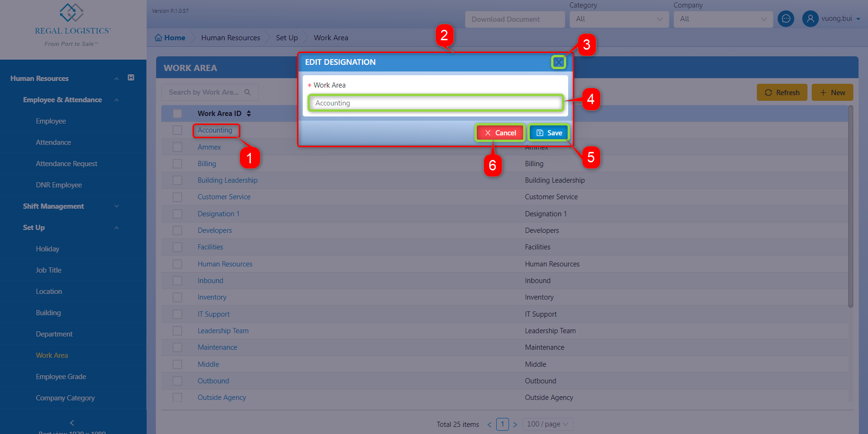
Task: Click the New button
Action: [x=833, y=92]
